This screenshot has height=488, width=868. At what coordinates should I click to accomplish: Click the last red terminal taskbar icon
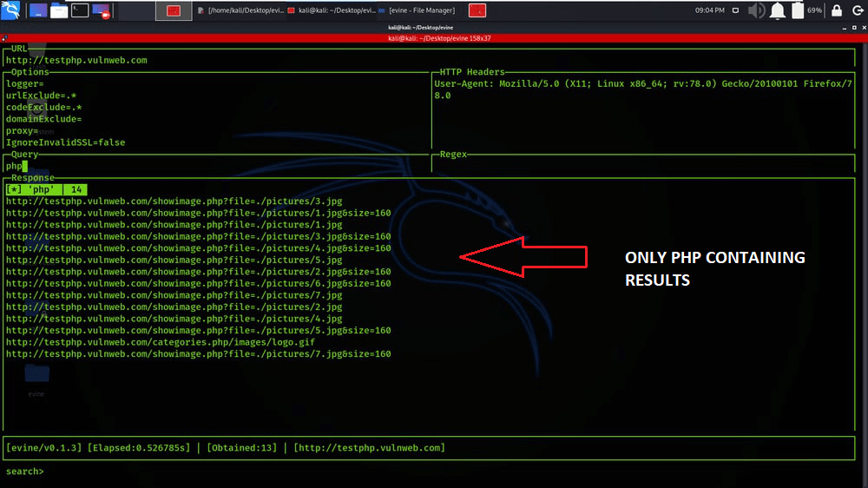point(477,10)
